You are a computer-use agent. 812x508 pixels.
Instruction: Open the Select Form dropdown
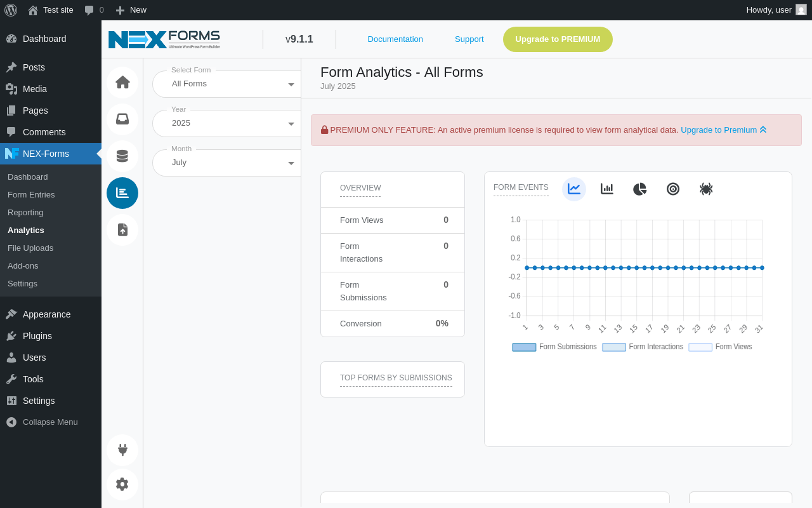[x=226, y=84]
